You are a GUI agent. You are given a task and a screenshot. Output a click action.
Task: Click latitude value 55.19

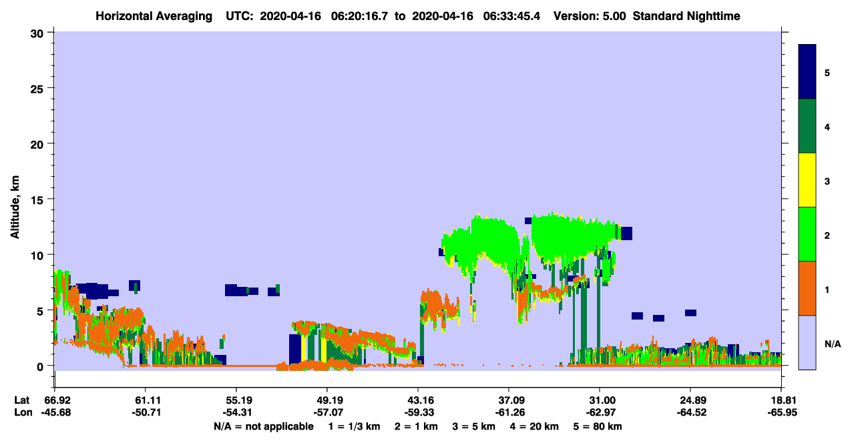point(236,400)
